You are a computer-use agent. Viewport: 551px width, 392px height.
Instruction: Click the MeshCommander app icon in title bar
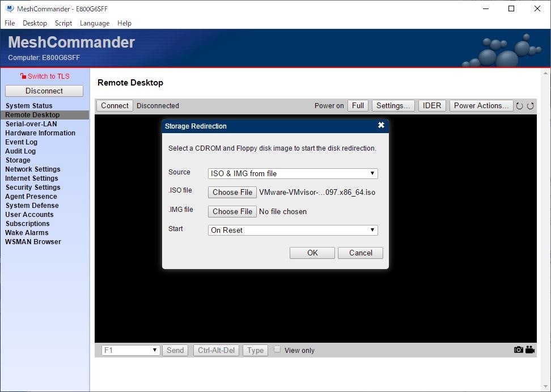[x=10, y=8]
